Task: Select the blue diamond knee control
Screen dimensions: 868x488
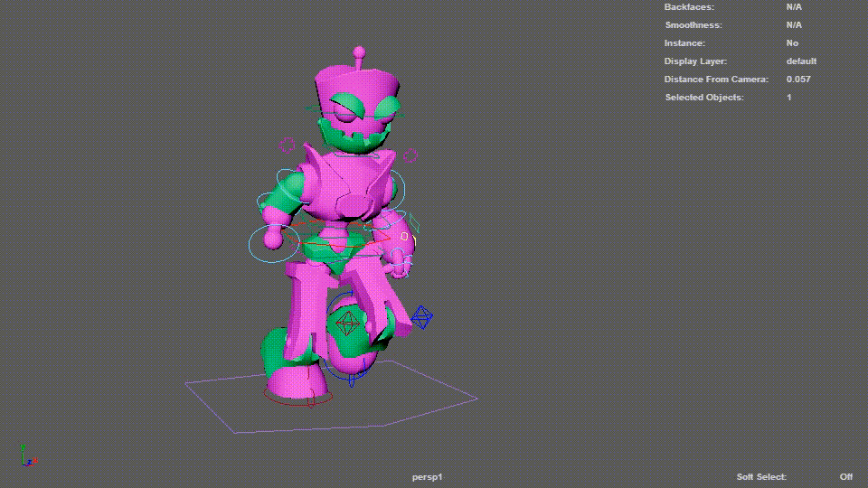Action: click(x=422, y=317)
